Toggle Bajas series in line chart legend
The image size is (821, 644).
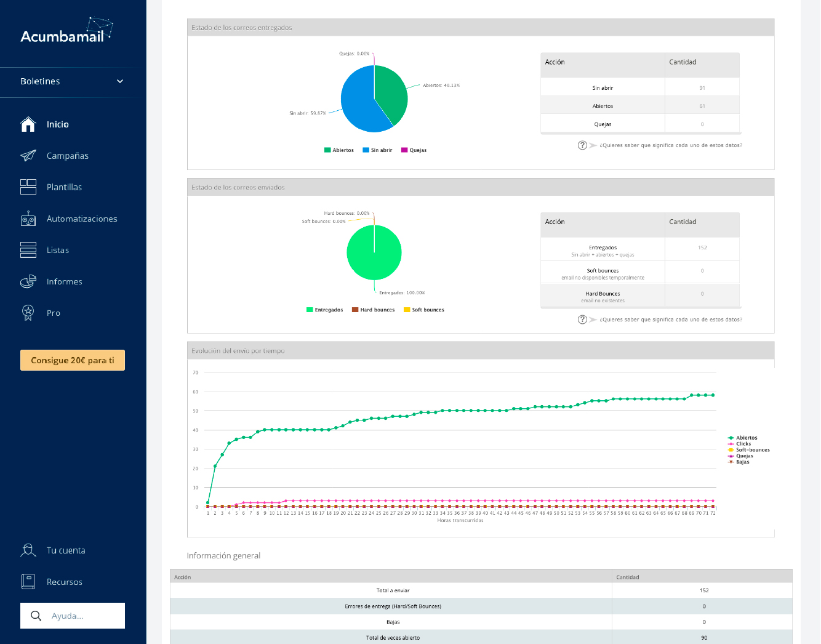pyautogui.click(x=739, y=462)
